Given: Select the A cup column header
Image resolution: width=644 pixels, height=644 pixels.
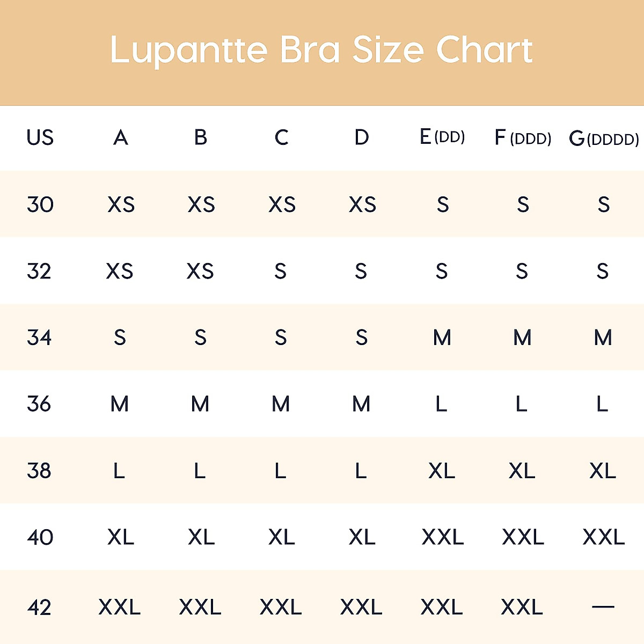Looking at the screenshot, I should tap(121, 138).
